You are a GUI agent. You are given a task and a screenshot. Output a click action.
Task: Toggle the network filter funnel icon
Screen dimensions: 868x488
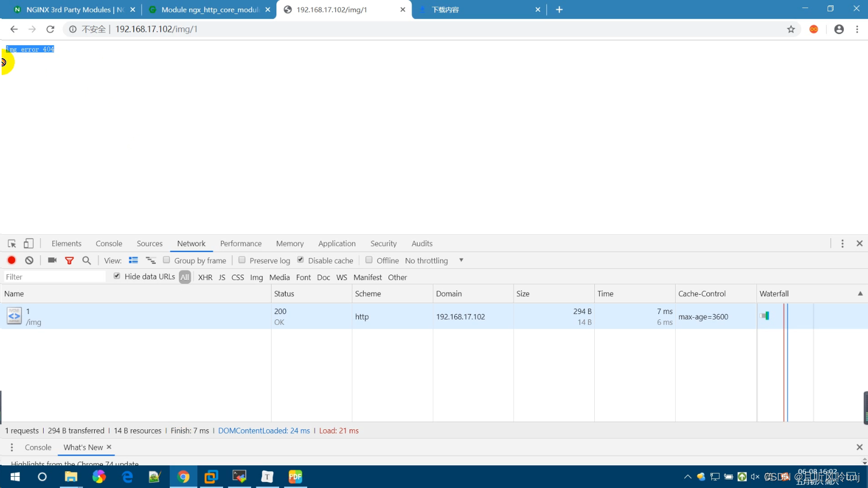(70, 261)
